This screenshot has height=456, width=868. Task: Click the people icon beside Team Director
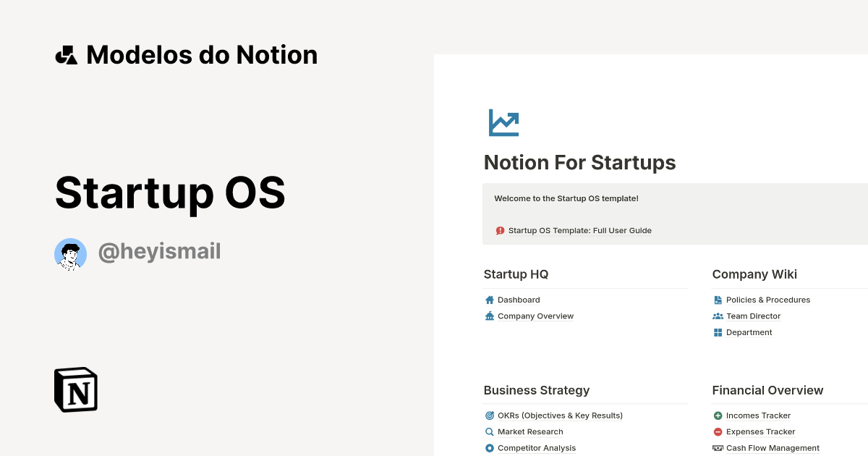tap(718, 316)
